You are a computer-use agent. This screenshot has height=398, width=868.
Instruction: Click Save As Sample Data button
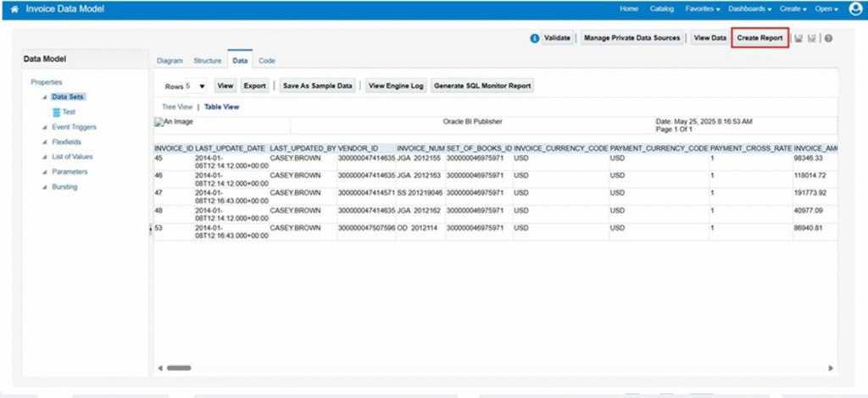click(x=318, y=86)
